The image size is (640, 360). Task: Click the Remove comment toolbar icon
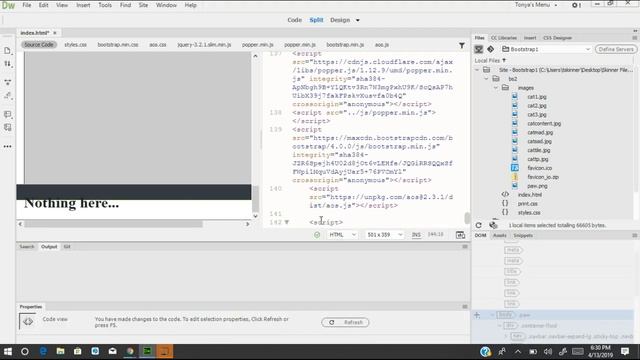point(7,127)
